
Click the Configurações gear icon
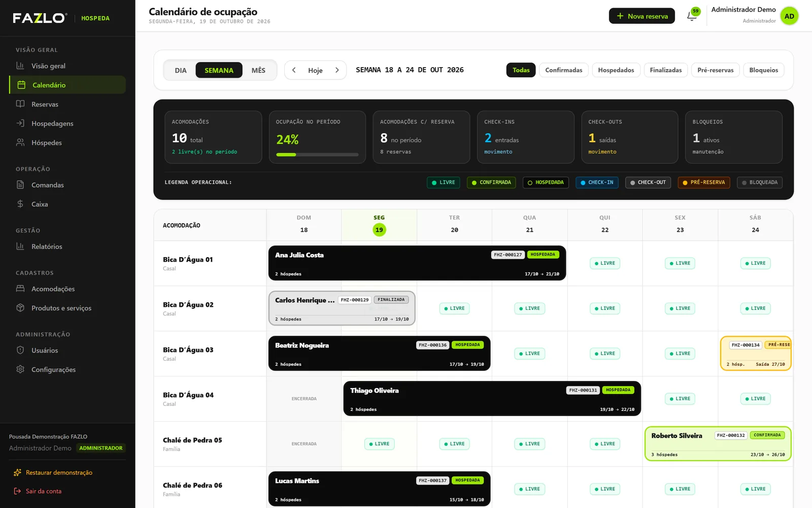pos(20,369)
